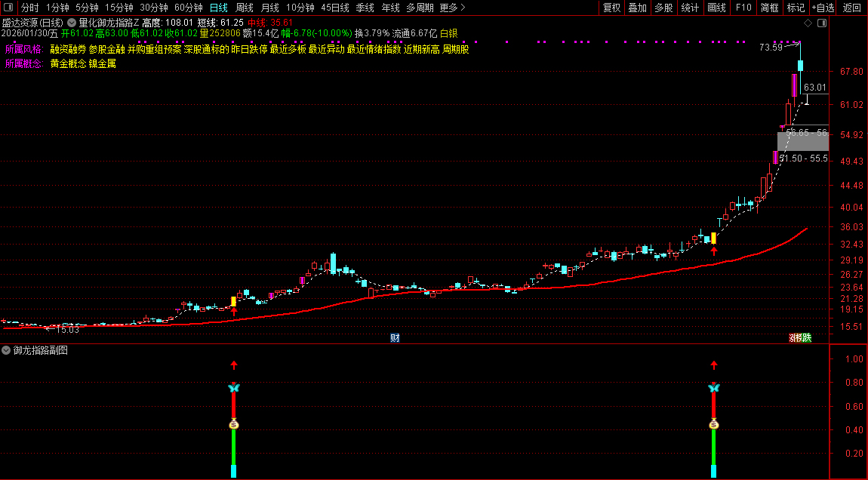The height and width of the screenshot is (480, 868).
Task: Click the 63.01 current price label
Action: pyautogui.click(x=815, y=88)
